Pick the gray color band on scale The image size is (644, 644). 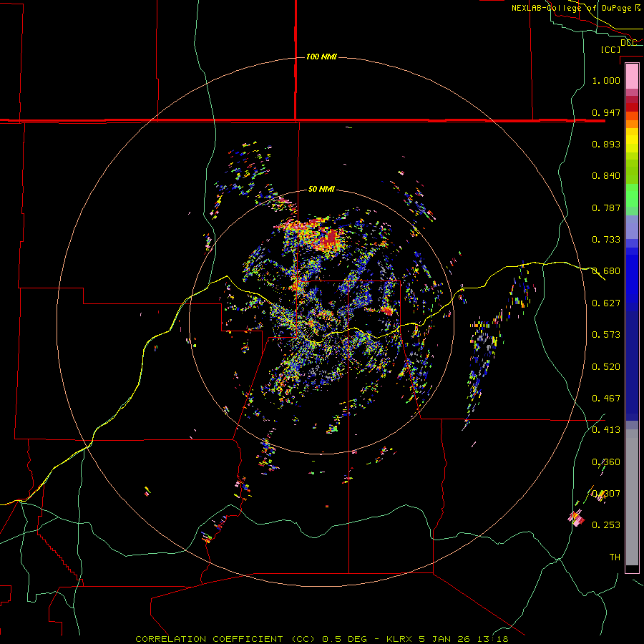(632, 497)
